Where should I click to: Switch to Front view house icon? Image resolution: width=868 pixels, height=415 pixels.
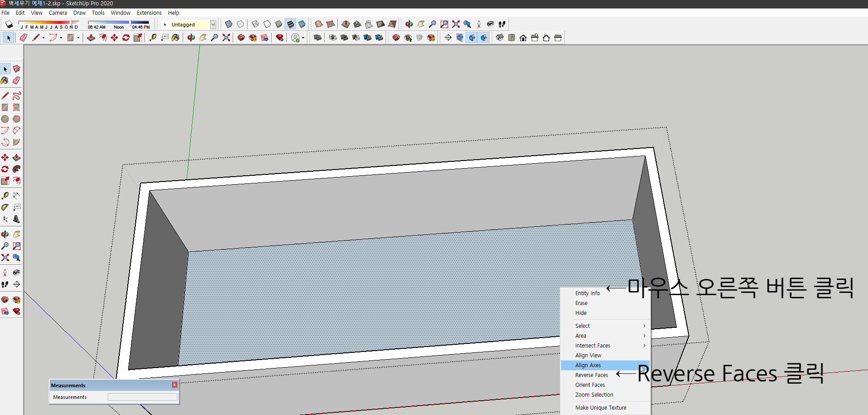point(523,38)
